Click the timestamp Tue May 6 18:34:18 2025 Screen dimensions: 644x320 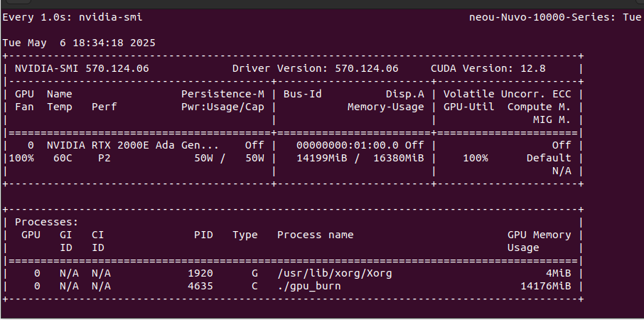[x=79, y=43]
